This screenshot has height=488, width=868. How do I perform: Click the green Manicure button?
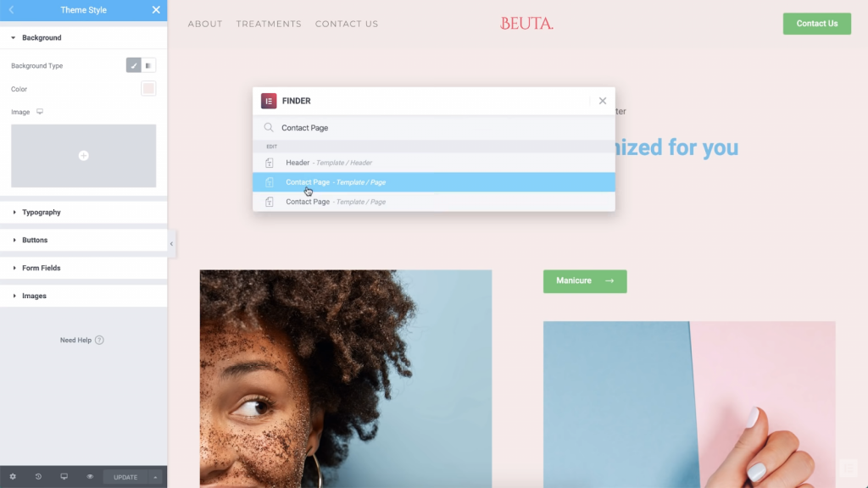pyautogui.click(x=585, y=281)
